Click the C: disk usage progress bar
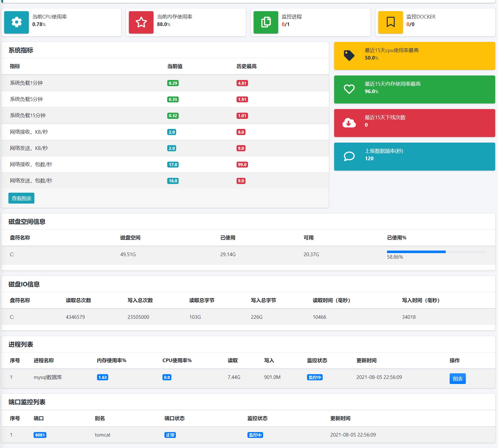This screenshot has width=498, height=448. (437, 252)
